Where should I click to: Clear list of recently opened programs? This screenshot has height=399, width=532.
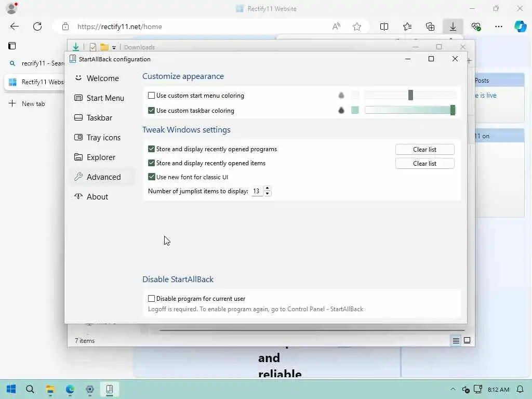coord(424,149)
